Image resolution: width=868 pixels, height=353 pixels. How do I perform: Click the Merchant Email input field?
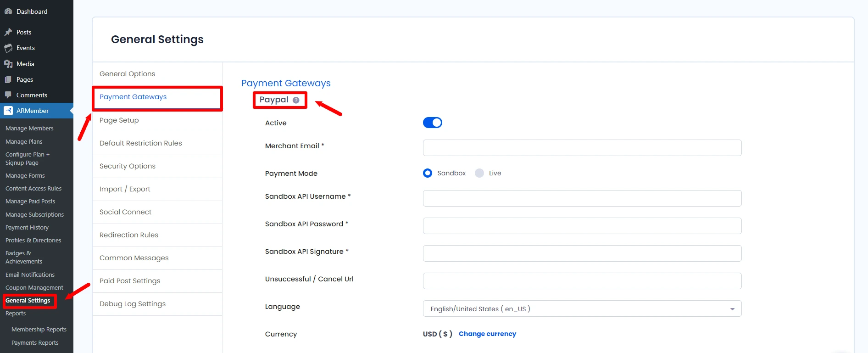(x=582, y=148)
